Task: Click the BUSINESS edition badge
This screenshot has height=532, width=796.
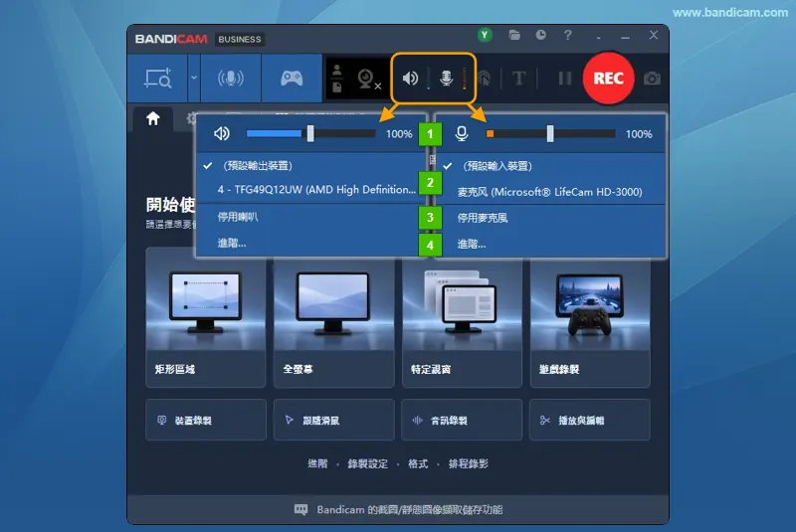Action: click(240, 39)
